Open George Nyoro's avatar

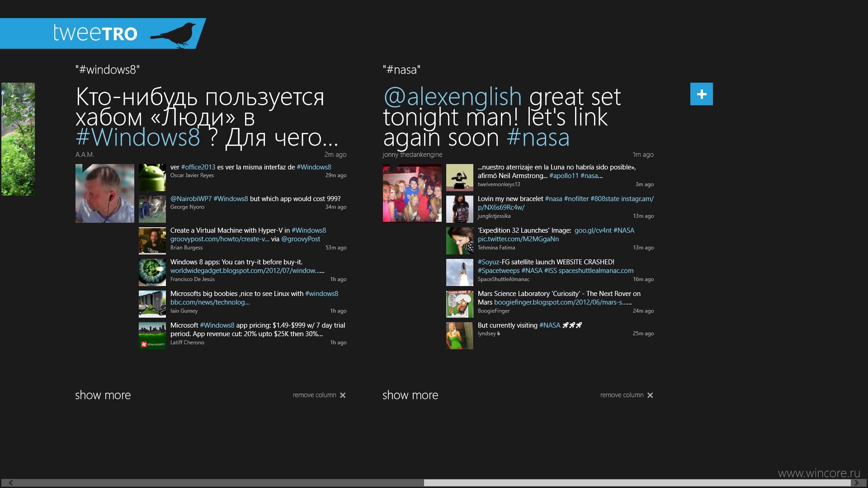[152, 209]
